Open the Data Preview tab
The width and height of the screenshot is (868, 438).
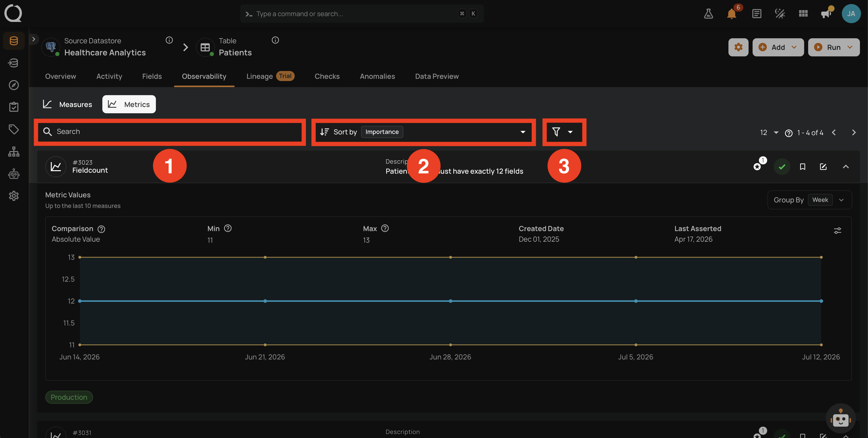pos(437,76)
